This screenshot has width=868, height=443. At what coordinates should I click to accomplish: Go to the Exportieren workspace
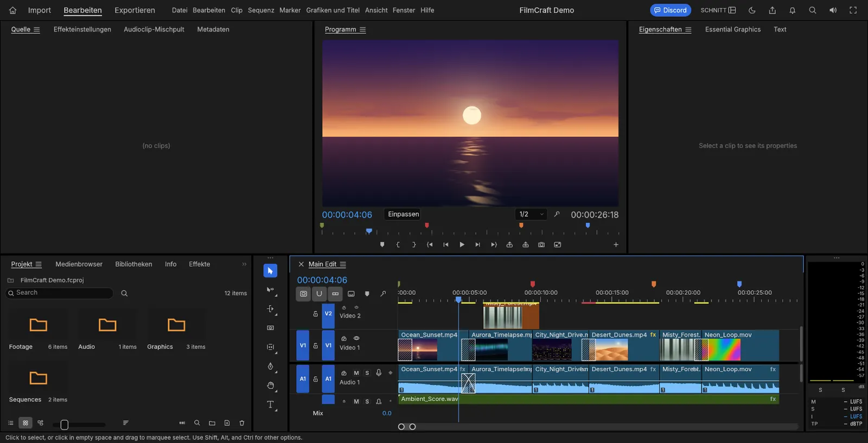(135, 10)
